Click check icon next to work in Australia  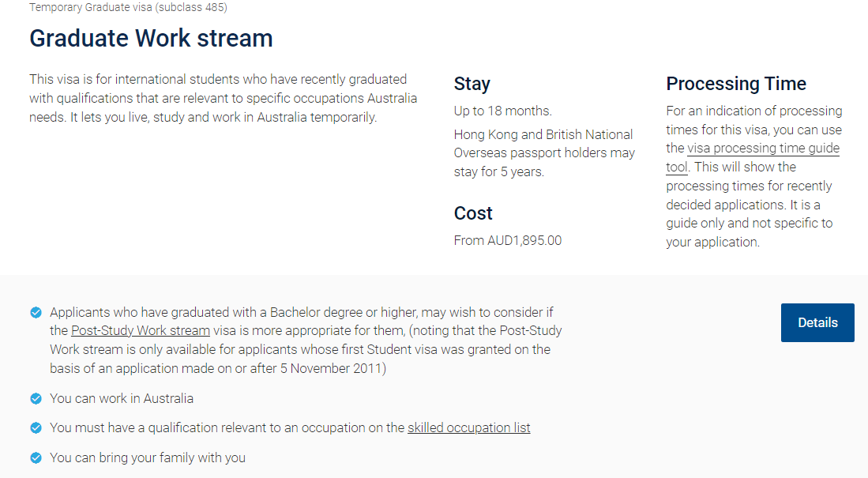[x=36, y=399]
